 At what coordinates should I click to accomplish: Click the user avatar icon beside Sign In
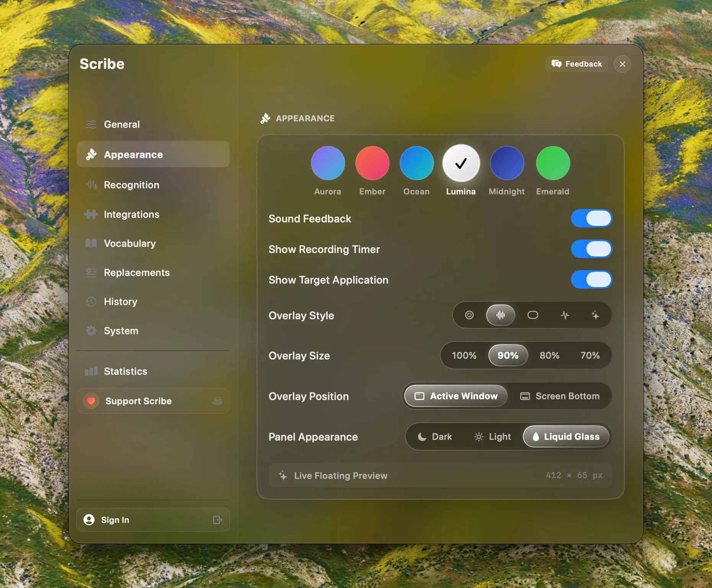coord(89,519)
